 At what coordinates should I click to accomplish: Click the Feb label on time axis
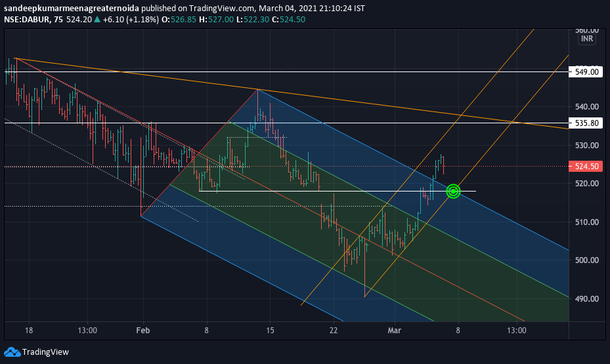[142, 330]
